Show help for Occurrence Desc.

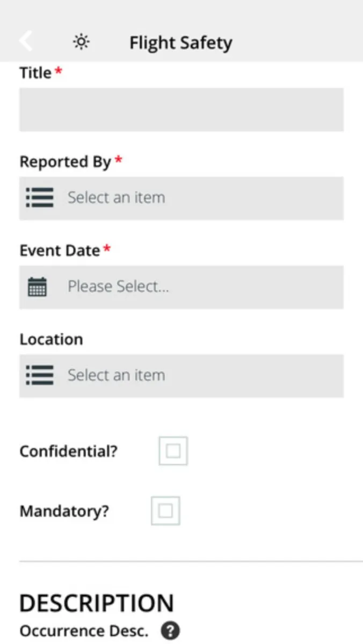170,631
